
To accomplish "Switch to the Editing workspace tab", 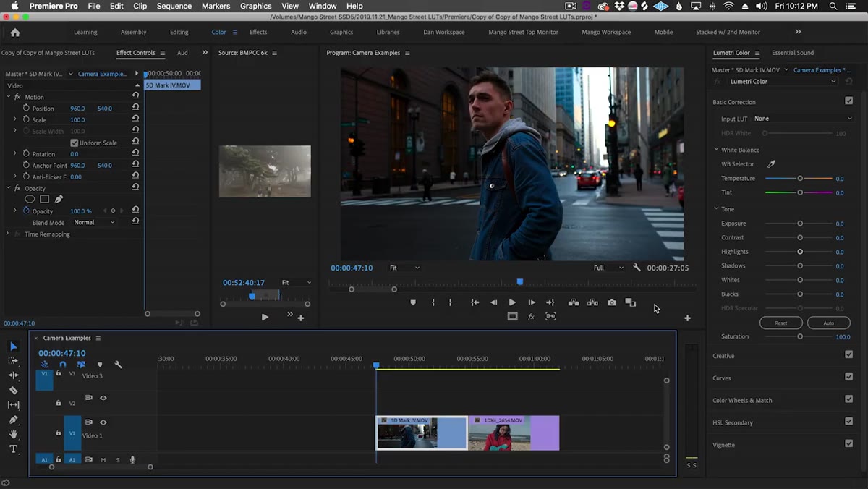I will 179,33.
